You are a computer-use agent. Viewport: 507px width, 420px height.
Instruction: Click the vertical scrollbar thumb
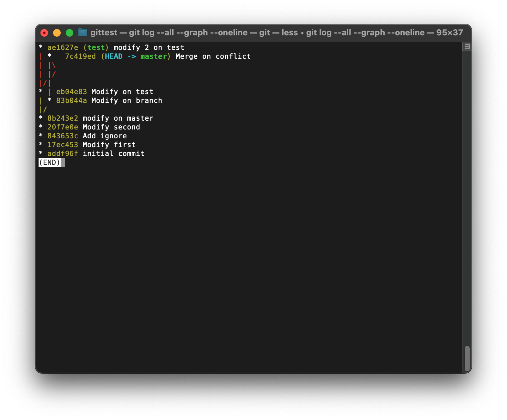coord(467,359)
